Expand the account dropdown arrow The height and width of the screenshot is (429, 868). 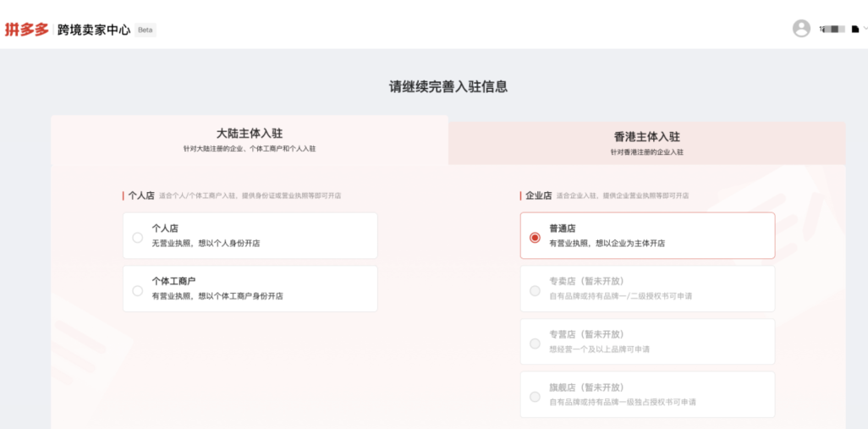click(x=865, y=28)
